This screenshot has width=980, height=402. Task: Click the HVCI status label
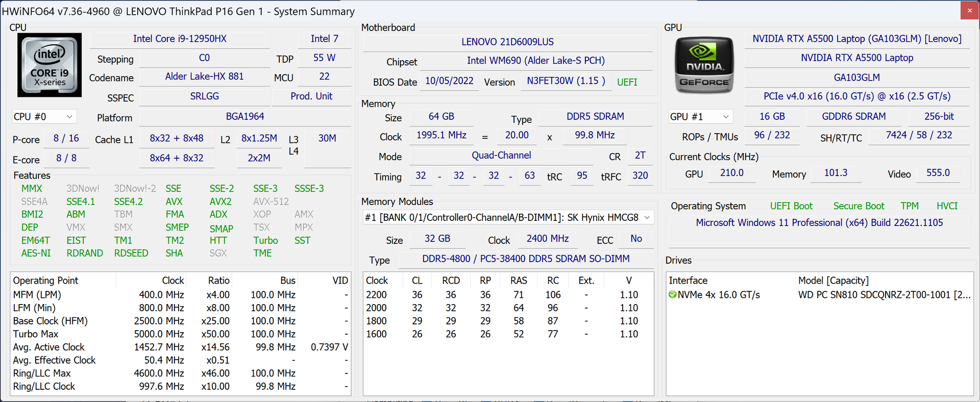click(x=947, y=206)
